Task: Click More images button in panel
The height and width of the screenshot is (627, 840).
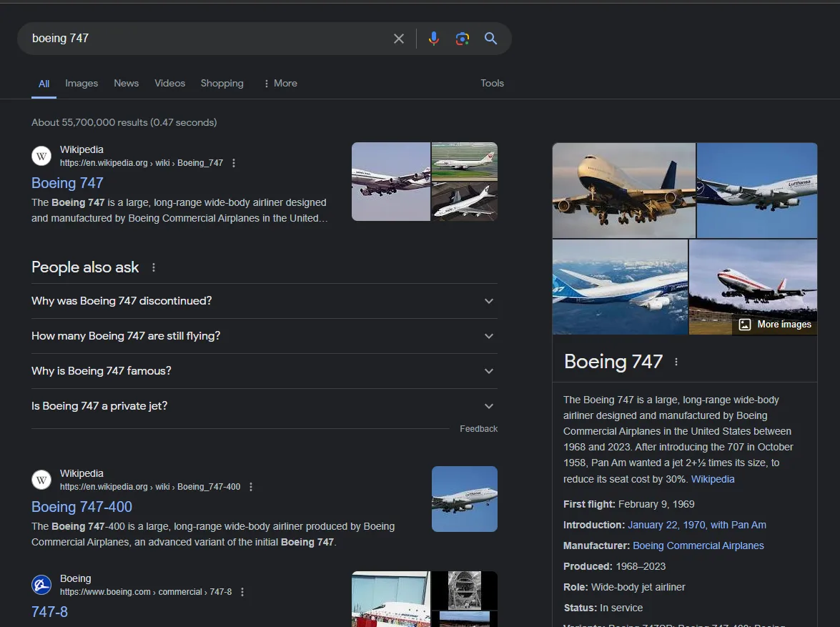Action: pyautogui.click(x=775, y=324)
